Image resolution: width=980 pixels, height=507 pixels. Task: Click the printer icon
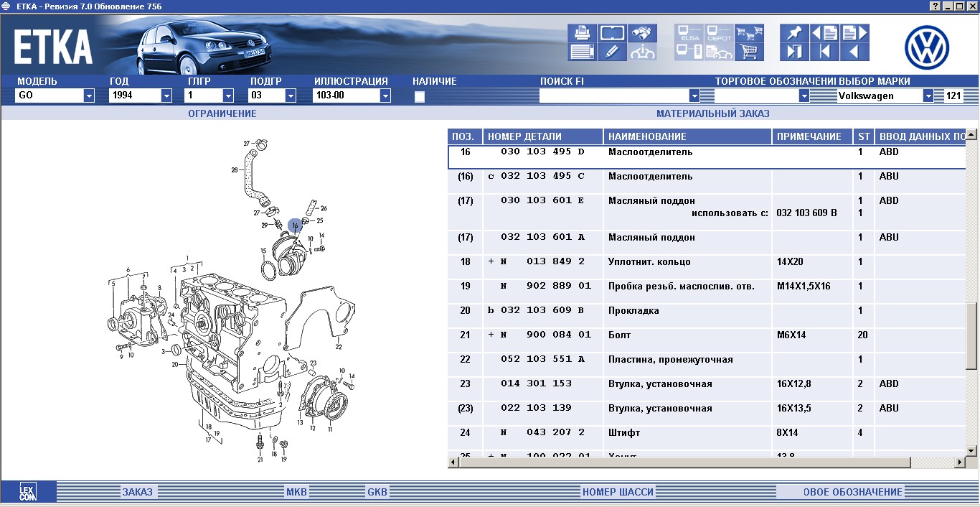pyautogui.click(x=582, y=33)
